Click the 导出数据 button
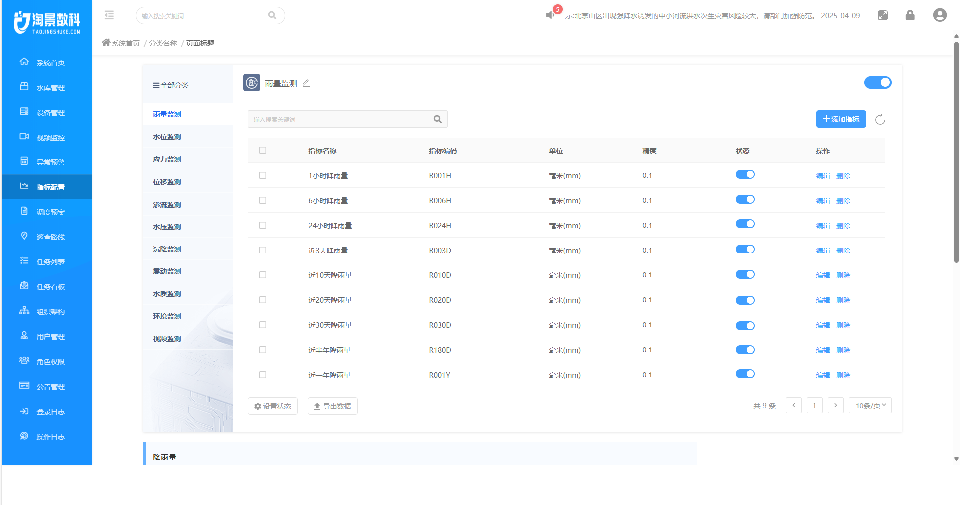The width and height of the screenshot is (980, 505). pos(333,406)
